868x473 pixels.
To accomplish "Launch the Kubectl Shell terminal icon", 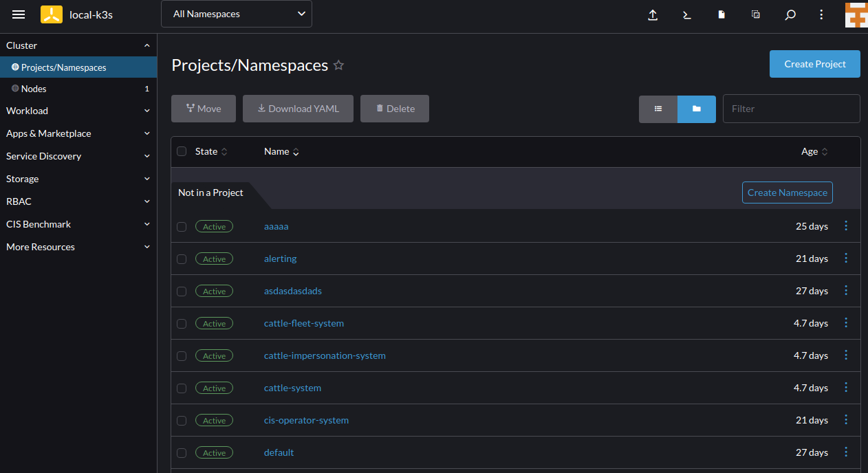I will [686, 14].
